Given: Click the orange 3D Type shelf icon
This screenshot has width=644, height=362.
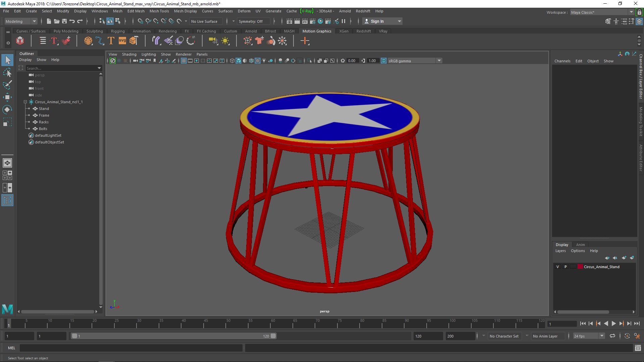Looking at the screenshot, I should coord(111,41).
